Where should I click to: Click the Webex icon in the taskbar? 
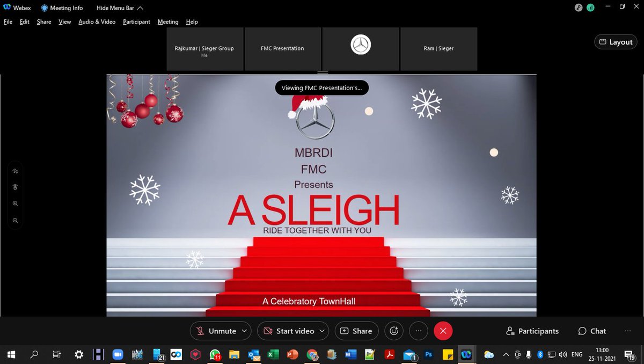click(466, 354)
